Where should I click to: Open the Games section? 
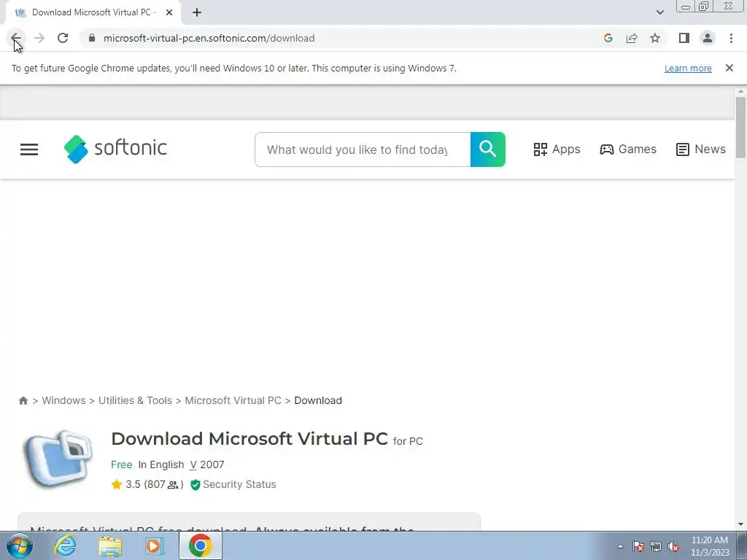coord(628,149)
